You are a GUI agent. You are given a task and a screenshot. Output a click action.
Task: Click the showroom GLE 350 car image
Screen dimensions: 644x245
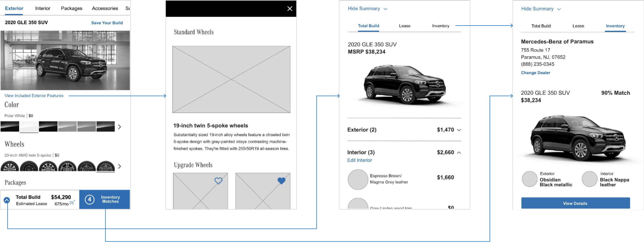[65, 60]
